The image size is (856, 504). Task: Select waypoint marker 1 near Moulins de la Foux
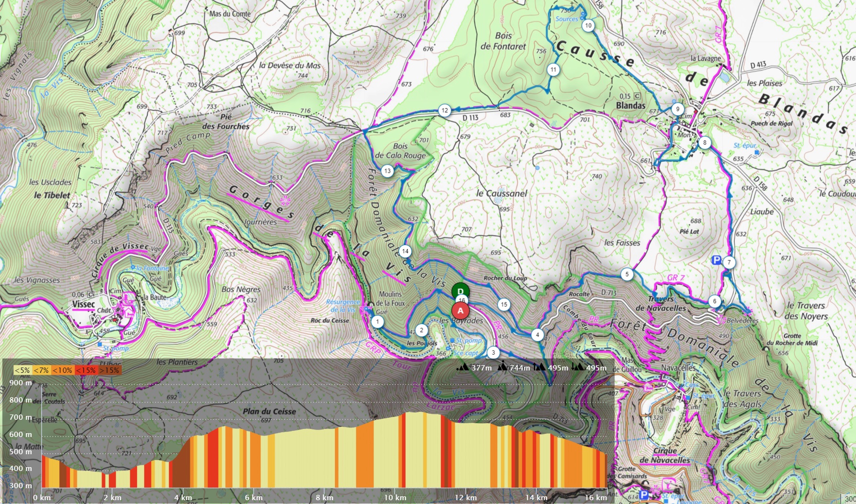point(377,322)
